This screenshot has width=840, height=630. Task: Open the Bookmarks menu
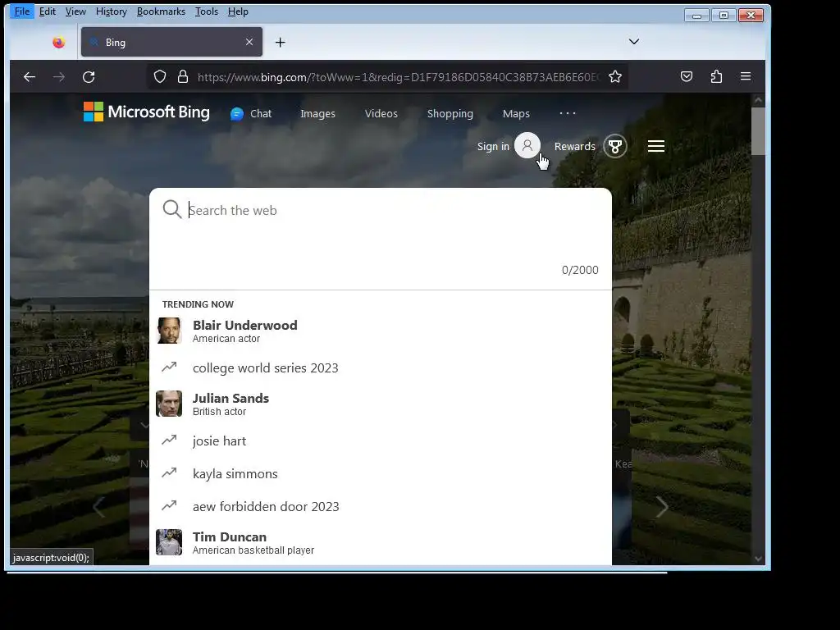click(161, 11)
